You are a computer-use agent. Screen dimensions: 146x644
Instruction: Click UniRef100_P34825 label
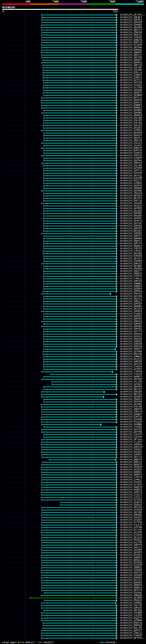click(131, 636)
